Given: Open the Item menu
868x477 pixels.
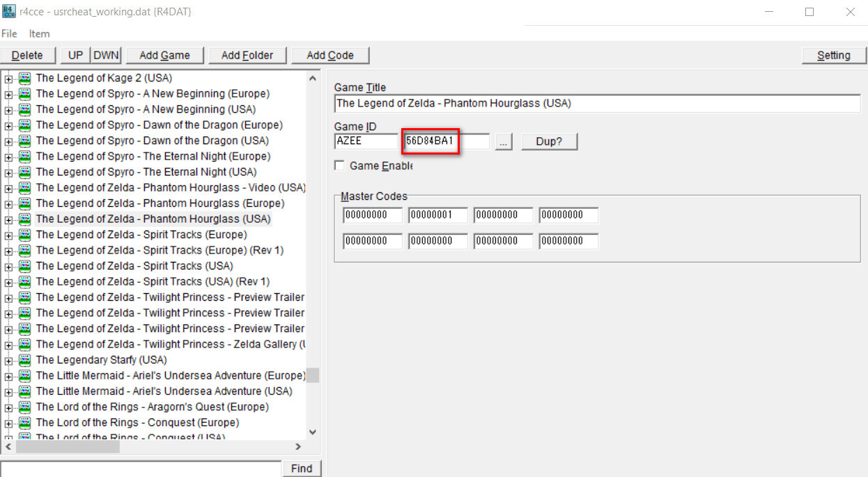Looking at the screenshot, I should (39, 33).
